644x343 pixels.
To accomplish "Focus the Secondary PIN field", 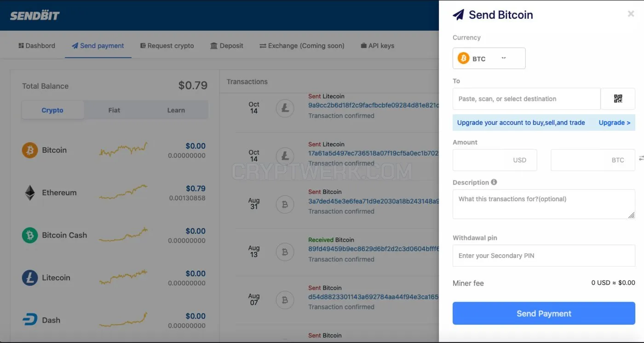I will tap(544, 256).
